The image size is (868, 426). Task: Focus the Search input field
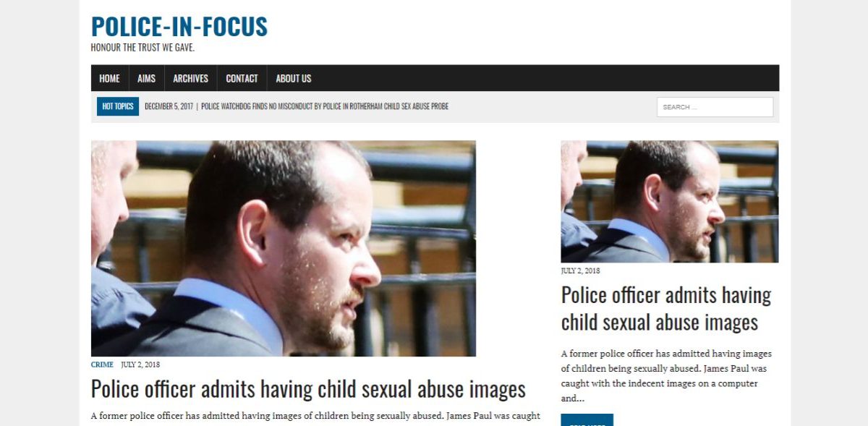click(715, 107)
